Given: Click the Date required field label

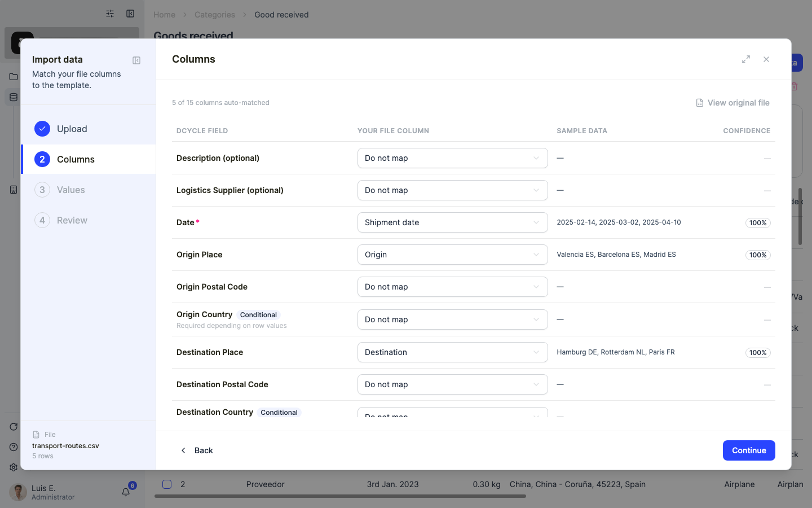Looking at the screenshot, I should pyautogui.click(x=188, y=222).
